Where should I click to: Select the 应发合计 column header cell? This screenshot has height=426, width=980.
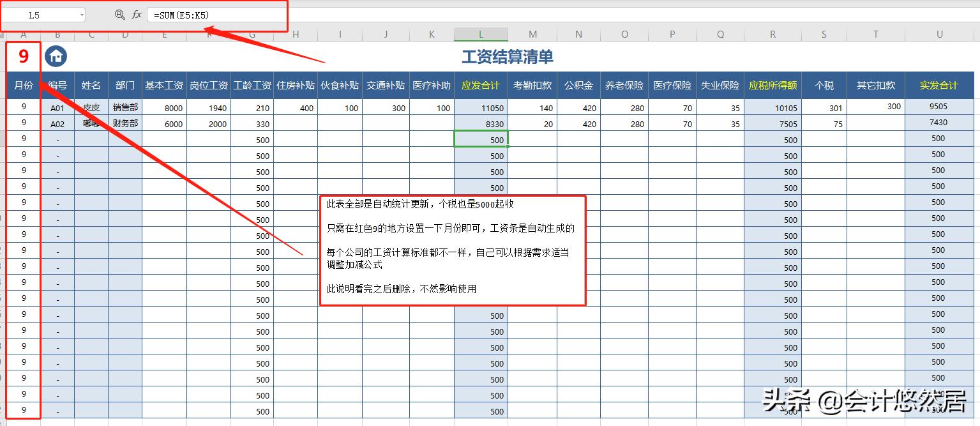pyautogui.click(x=481, y=84)
